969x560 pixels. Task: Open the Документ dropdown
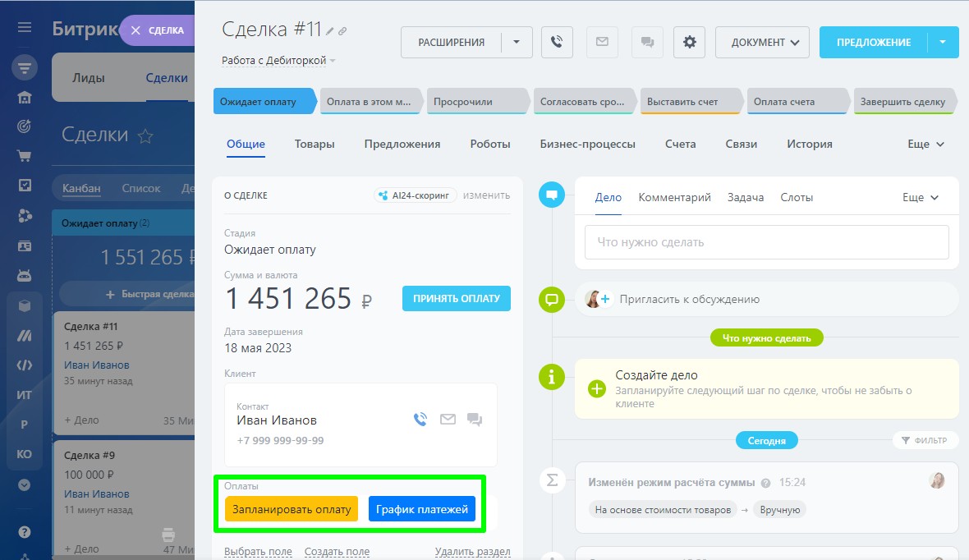[x=762, y=43]
